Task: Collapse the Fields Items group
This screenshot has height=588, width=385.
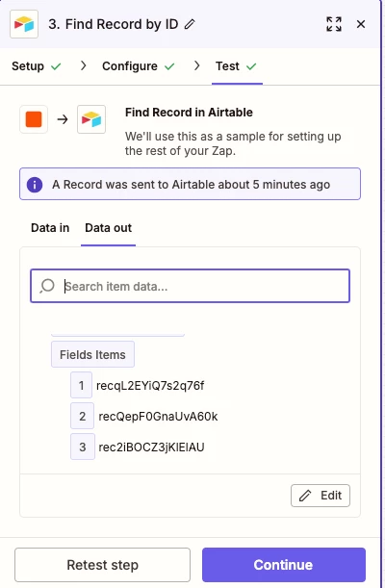Action: click(92, 354)
